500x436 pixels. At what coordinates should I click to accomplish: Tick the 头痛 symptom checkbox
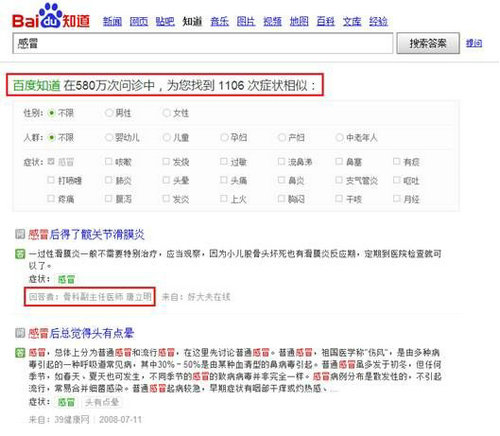[224, 180]
